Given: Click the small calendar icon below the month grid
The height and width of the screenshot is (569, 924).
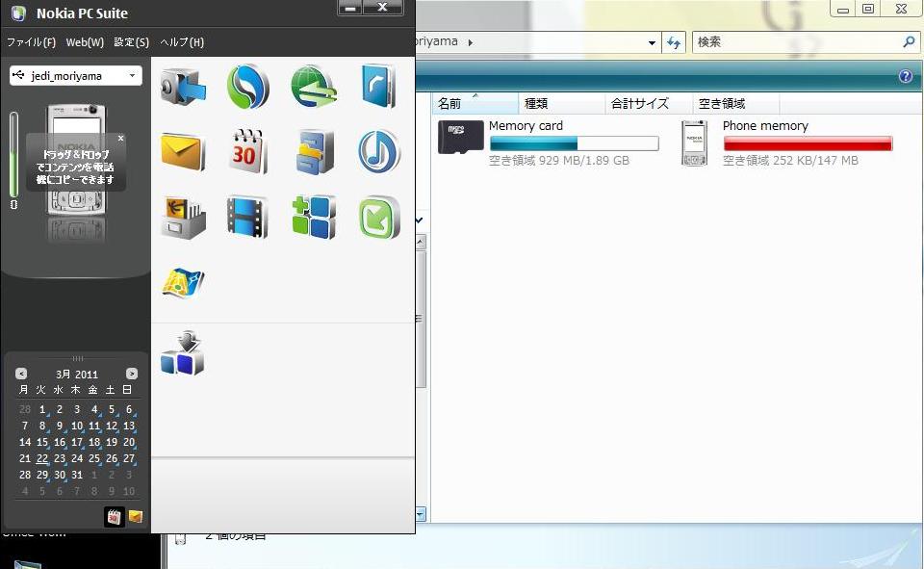Looking at the screenshot, I should coord(115,516).
